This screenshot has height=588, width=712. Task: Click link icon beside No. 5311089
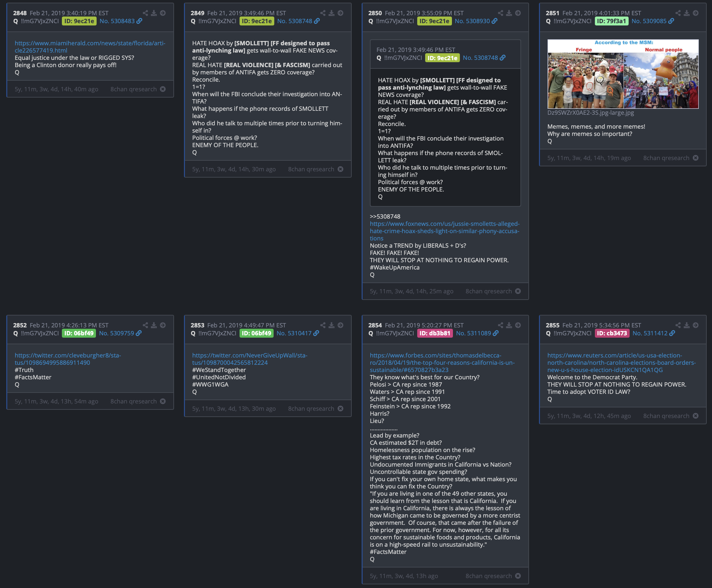(495, 333)
